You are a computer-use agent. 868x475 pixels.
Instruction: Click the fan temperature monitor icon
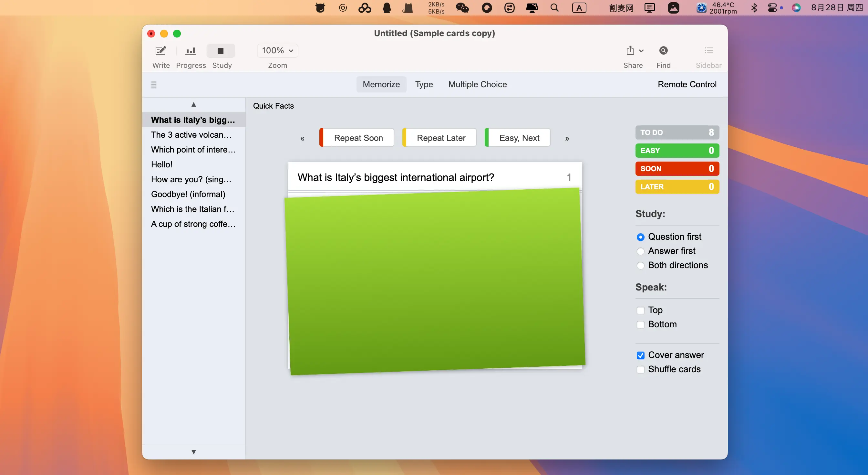coord(702,8)
